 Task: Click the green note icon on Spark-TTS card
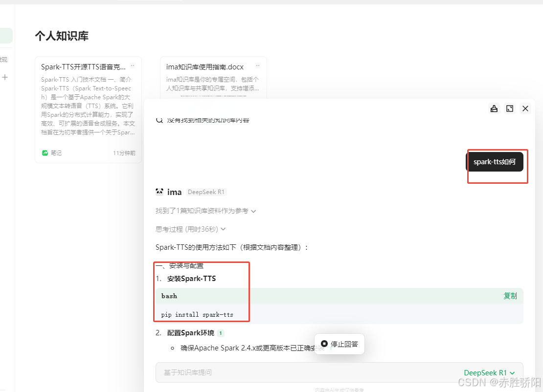[x=45, y=153]
